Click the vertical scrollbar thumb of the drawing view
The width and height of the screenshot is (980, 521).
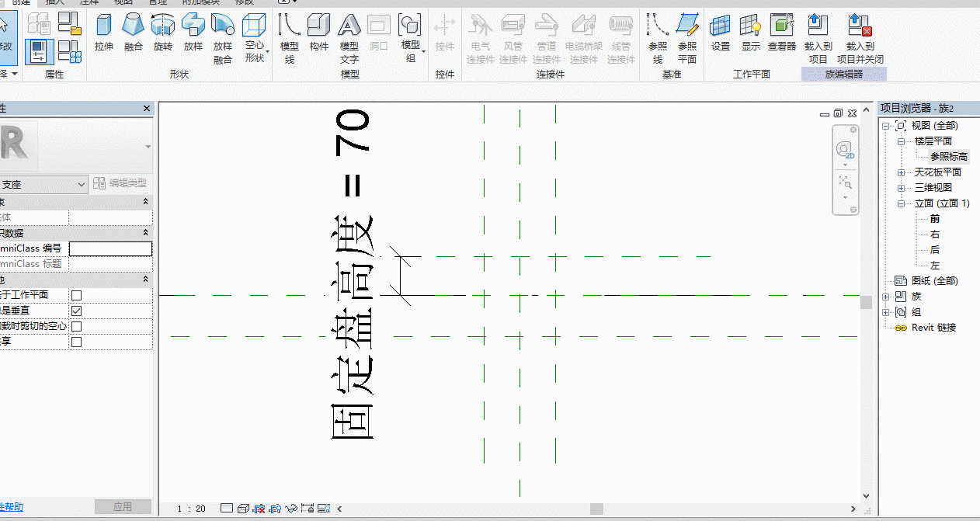tap(866, 302)
